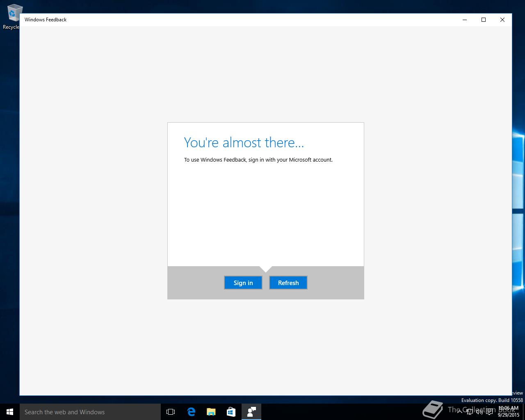Show hidden system tray icons
Screen dimensions: 525x420
coord(460,411)
